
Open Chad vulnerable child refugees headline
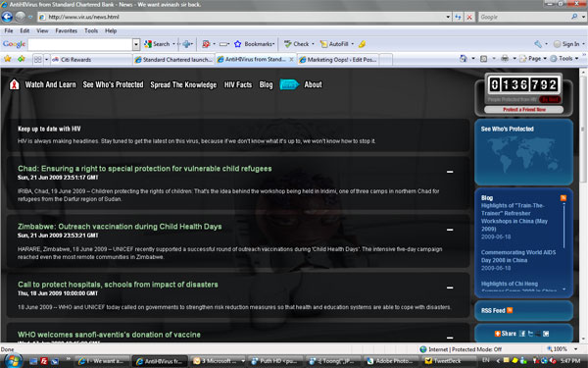click(144, 169)
